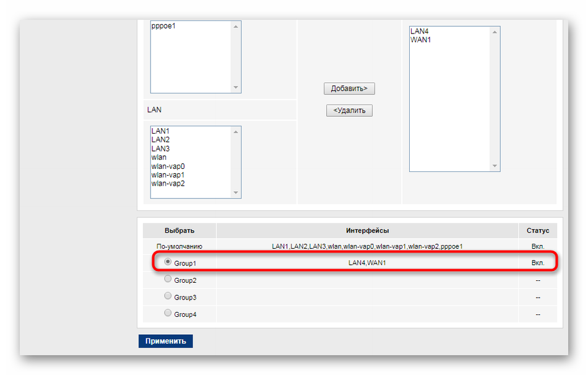Select WAN1 in the grouped interfaces list
Screen dimensions: 588x375
point(421,40)
